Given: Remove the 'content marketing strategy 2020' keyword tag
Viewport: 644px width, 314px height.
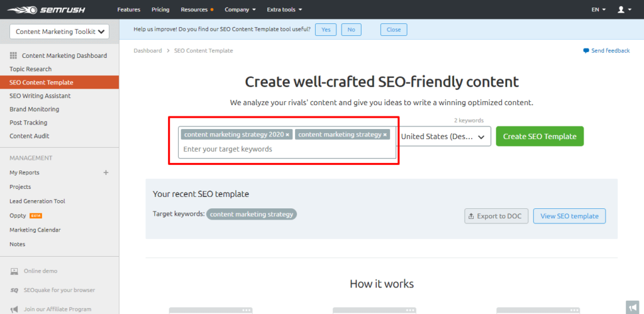Looking at the screenshot, I should pyautogui.click(x=287, y=135).
